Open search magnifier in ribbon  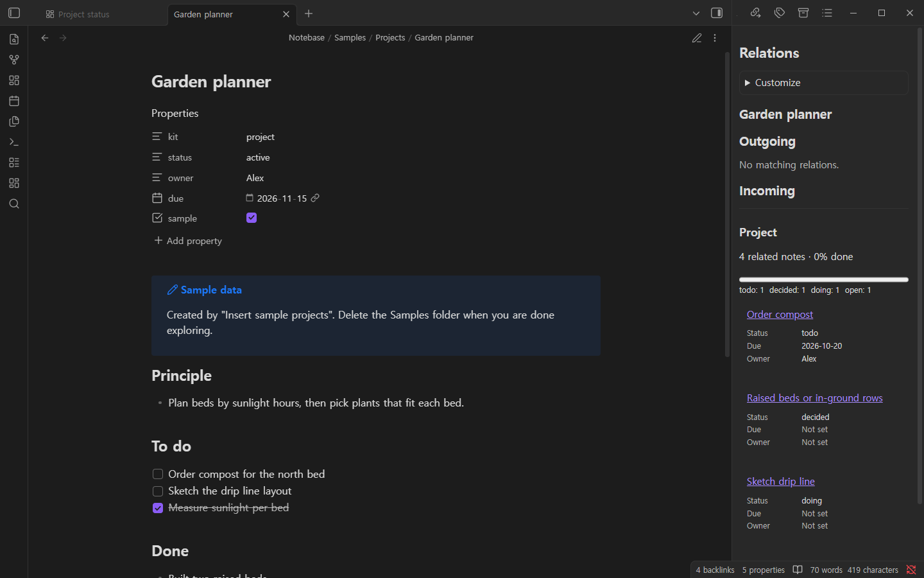[x=14, y=204]
